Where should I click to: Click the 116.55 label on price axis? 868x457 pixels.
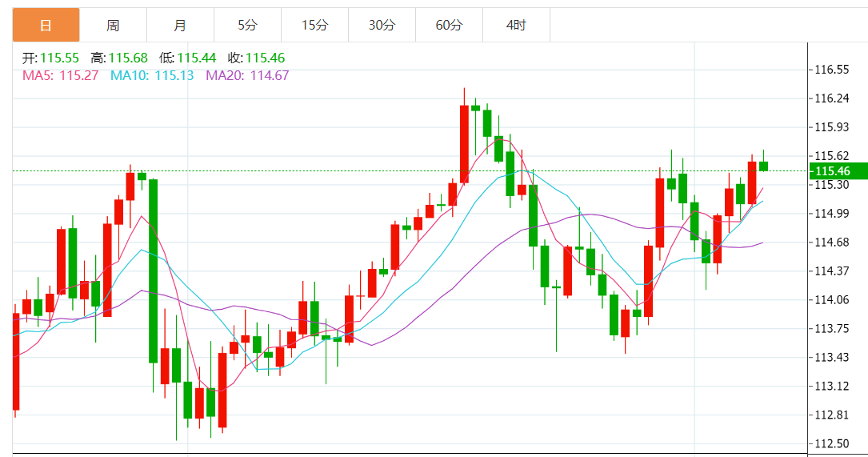tap(831, 70)
